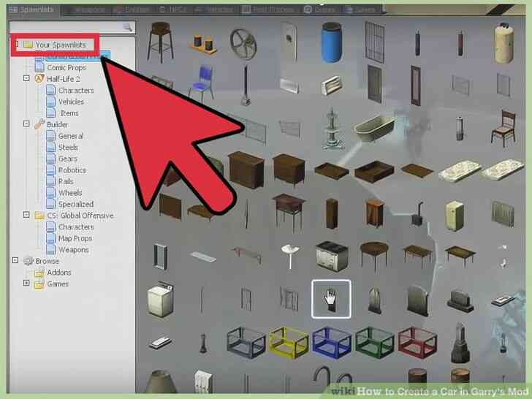Image resolution: width=532 pixels, height=399 pixels.
Task: Click the search magnifier icon
Action: pyautogui.click(x=128, y=27)
